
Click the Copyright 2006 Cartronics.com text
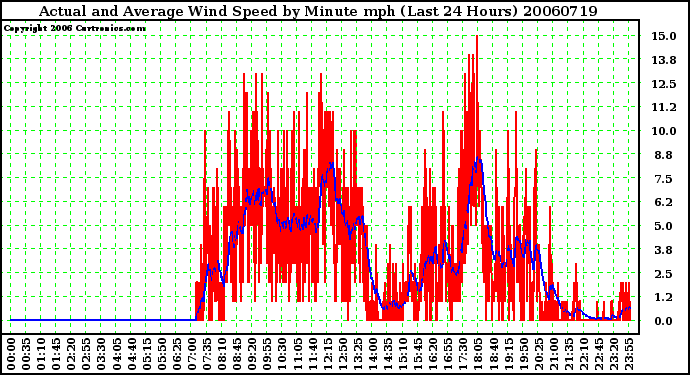(x=75, y=29)
